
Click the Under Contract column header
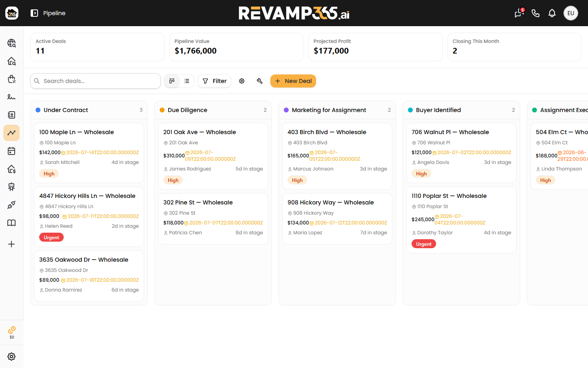pyautogui.click(x=89, y=110)
